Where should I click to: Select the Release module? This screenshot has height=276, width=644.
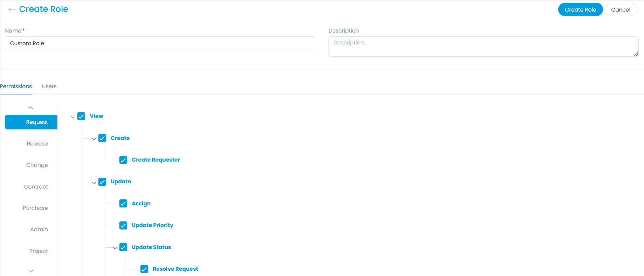(x=37, y=144)
